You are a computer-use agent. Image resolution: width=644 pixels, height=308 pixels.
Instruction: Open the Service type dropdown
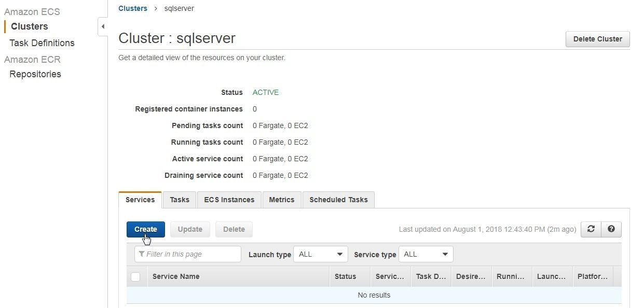(426, 254)
